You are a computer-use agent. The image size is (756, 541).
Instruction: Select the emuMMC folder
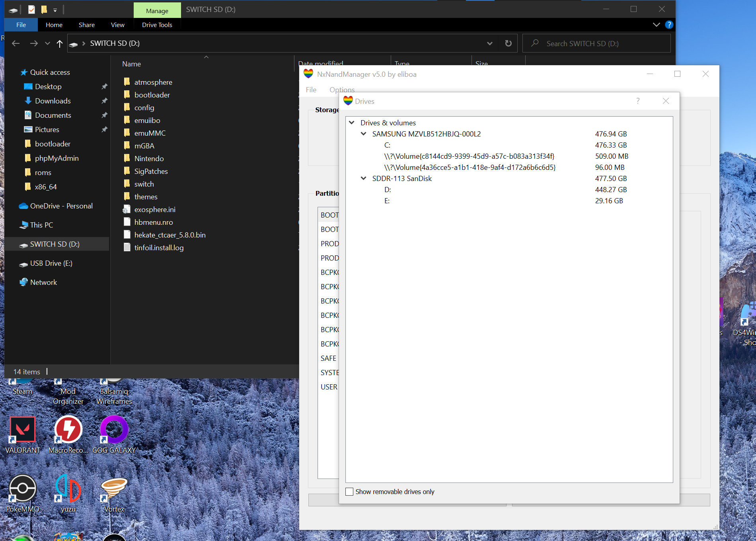pos(150,133)
